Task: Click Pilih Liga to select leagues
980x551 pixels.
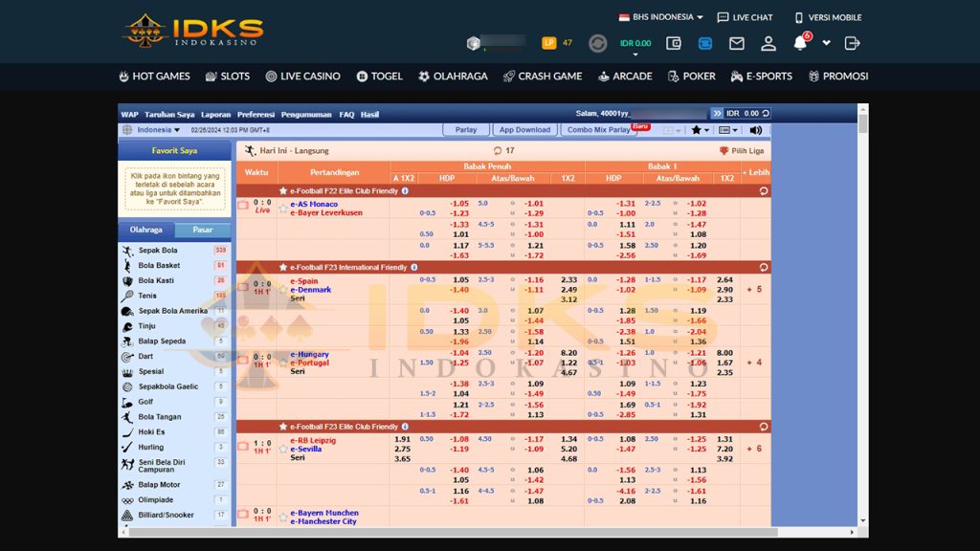Action: (x=742, y=150)
